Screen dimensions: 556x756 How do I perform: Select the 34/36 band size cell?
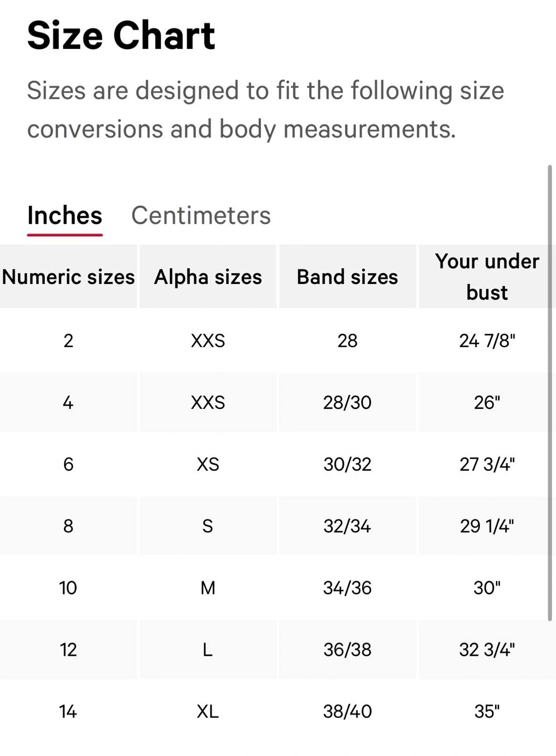347,588
